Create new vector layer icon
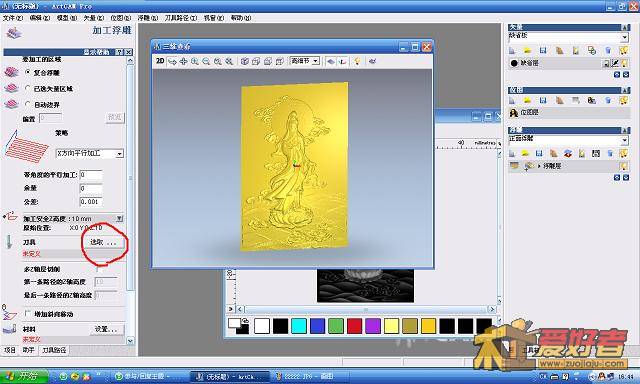The image size is (640, 384). (x=512, y=50)
